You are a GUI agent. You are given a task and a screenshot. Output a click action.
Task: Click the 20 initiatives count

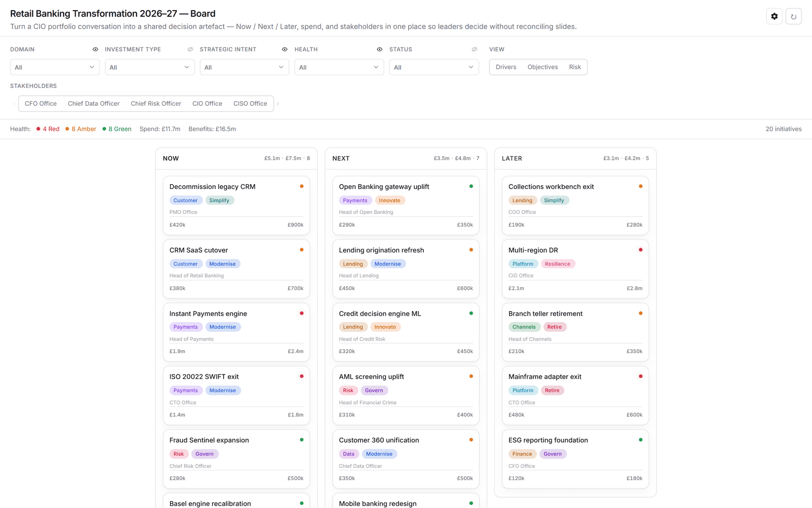783,129
